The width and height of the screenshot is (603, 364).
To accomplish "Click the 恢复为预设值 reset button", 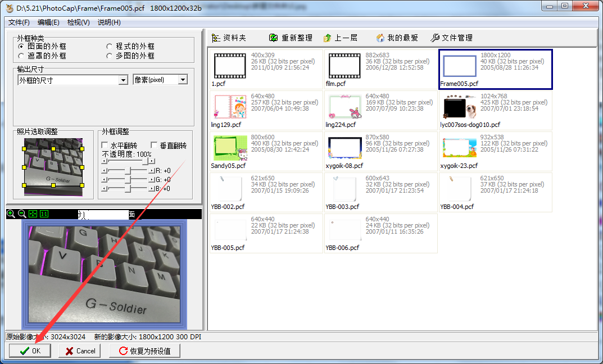I will click(146, 351).
